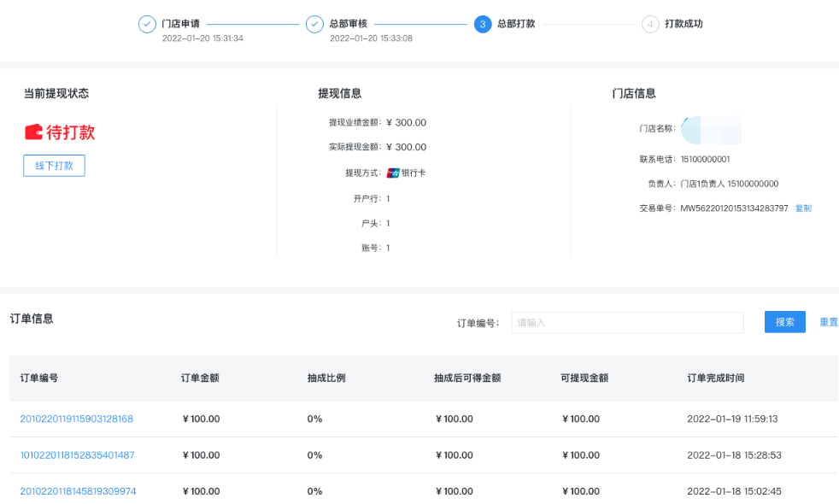The height and width of the screenshot is (504, 839).
Task: Click the 总部审核 completed step checkmark icon
Action: pyautogui.click(x=315, y=25)
